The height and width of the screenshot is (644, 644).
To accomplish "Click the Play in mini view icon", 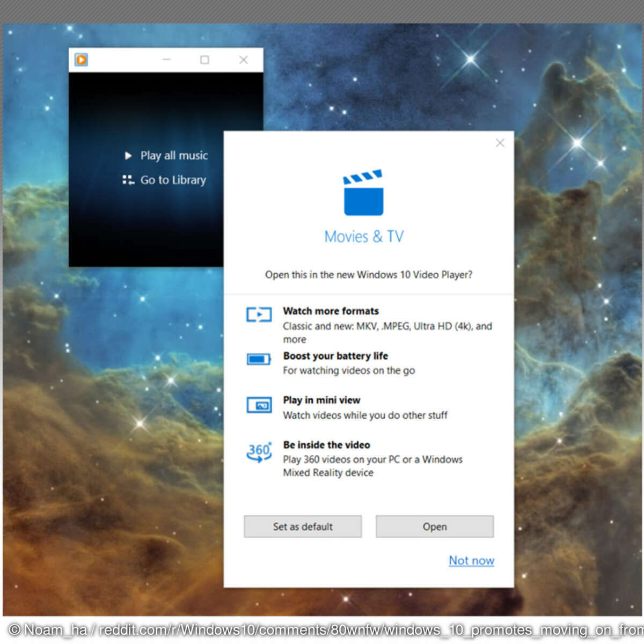I will click(x=259, y=405).
